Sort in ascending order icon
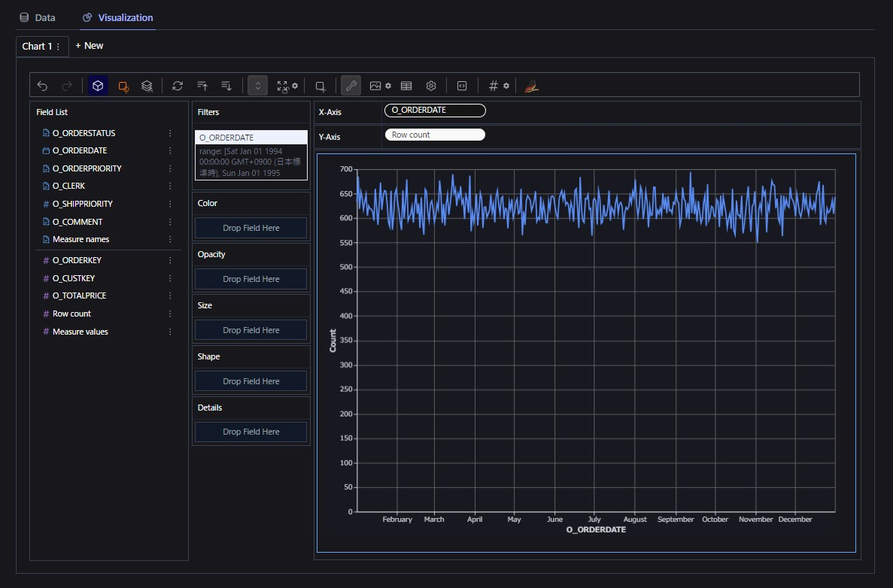This screenshot has width=893, height=588. 202,86
